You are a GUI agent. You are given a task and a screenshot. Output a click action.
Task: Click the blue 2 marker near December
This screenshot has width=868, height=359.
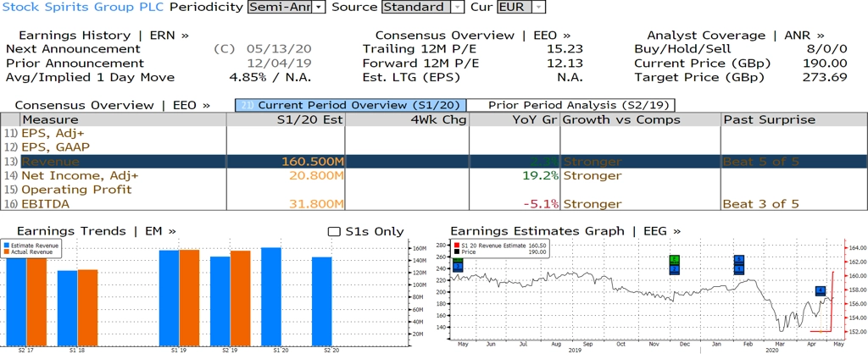674,269
